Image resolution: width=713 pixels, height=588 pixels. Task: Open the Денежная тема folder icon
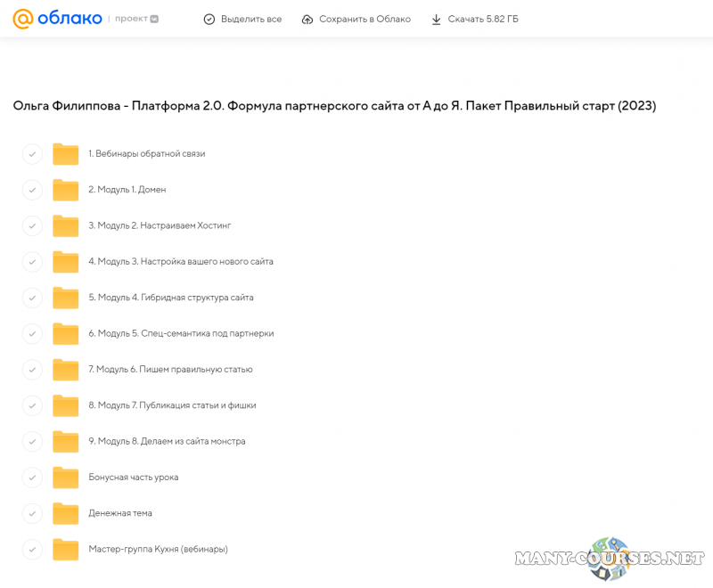pos(65,513)
